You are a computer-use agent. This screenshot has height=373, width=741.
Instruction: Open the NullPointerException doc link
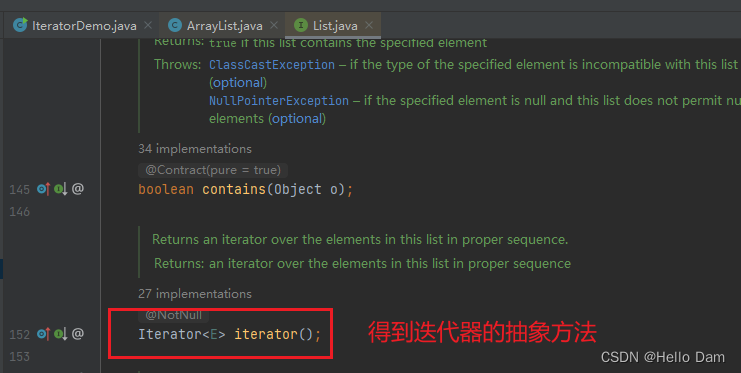point(279,101)
